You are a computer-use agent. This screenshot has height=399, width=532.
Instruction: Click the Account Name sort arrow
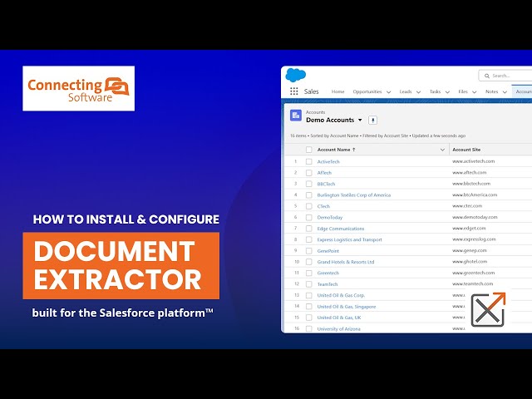coord(354,150)
